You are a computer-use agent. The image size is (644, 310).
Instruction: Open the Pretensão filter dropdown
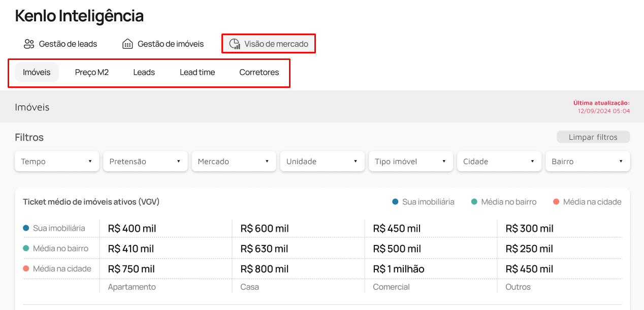pyautogui.click(x=145, y=161)
